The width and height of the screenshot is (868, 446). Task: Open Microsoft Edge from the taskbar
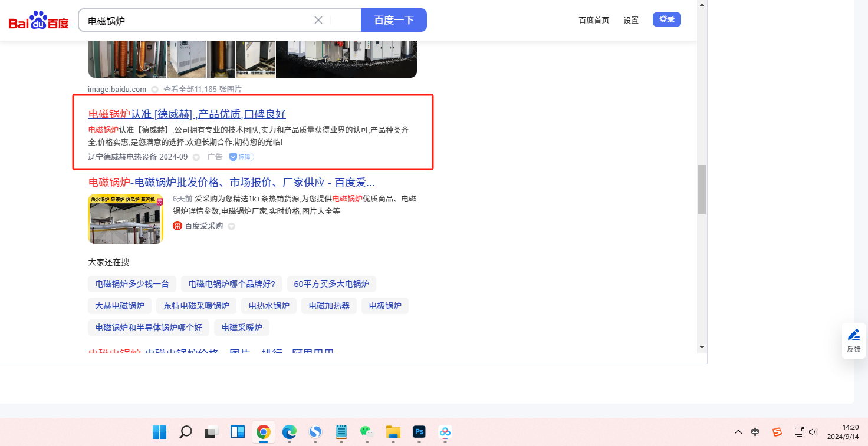[x=290, y=432]
